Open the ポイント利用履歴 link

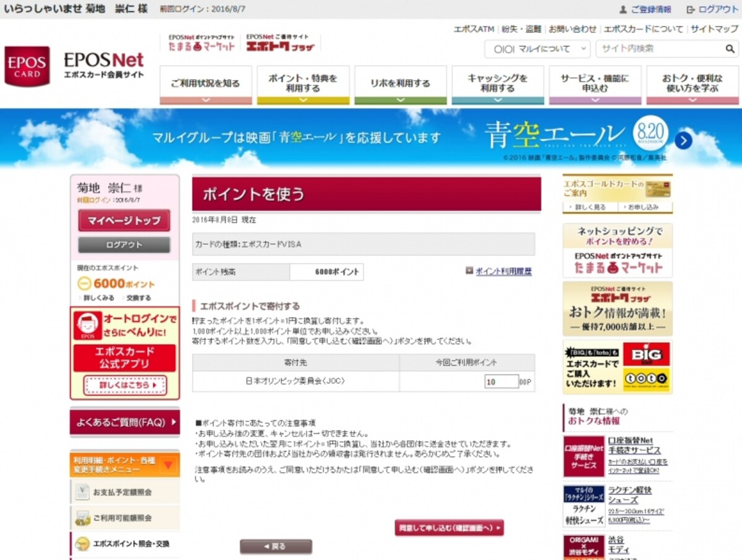point(503,271)
